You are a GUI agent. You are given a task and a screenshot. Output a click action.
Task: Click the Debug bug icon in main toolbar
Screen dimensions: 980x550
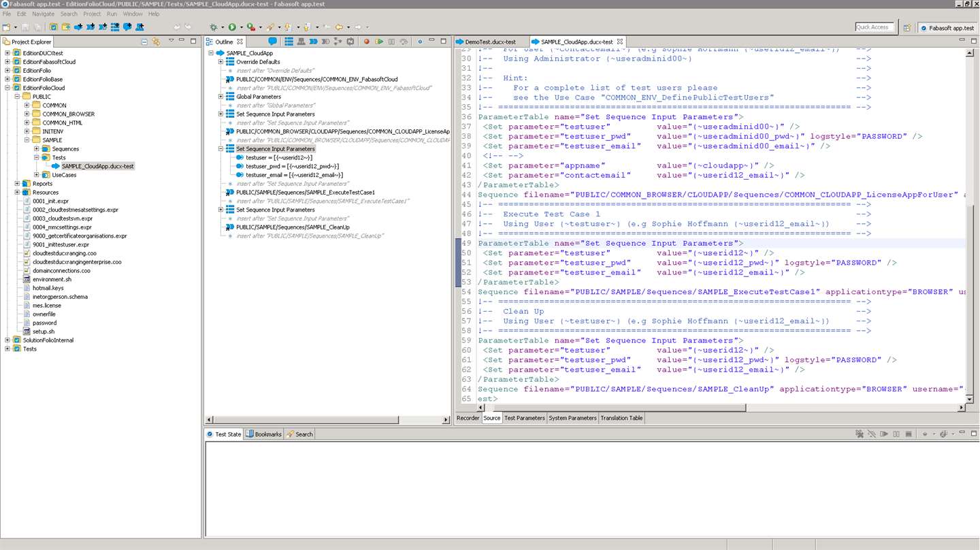pos(214,27)
